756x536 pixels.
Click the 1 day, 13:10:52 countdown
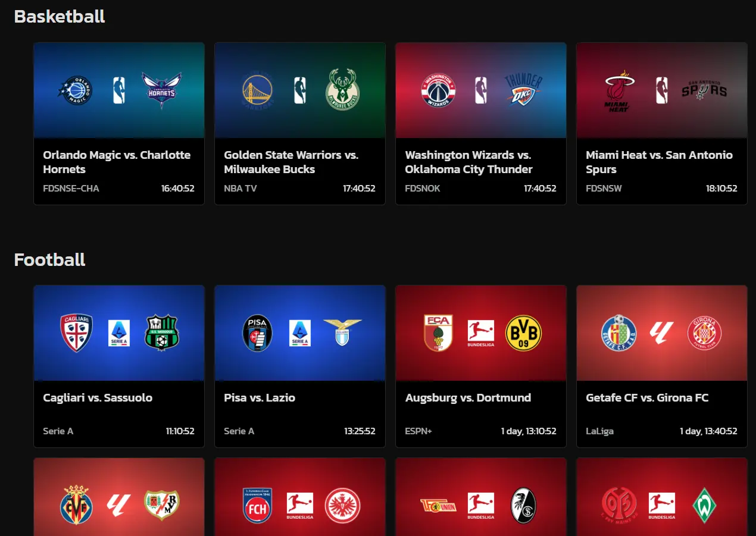point(529,431)
